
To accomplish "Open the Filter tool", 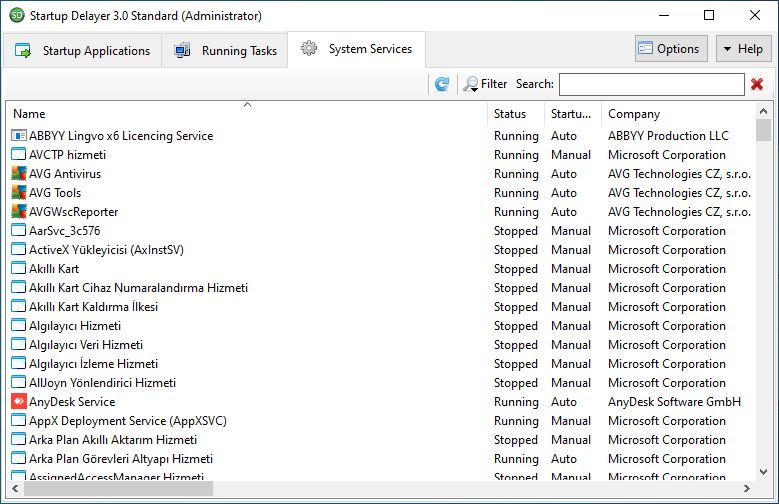I will click(x=485, y=84).
